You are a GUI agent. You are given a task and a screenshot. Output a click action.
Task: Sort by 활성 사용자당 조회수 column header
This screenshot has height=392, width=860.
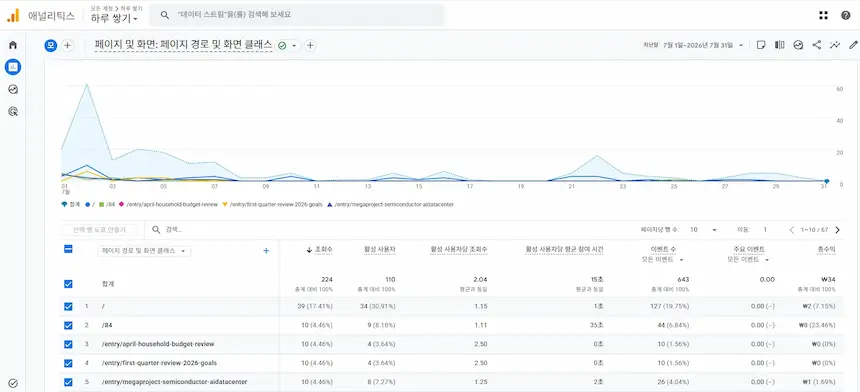(459, 249)
